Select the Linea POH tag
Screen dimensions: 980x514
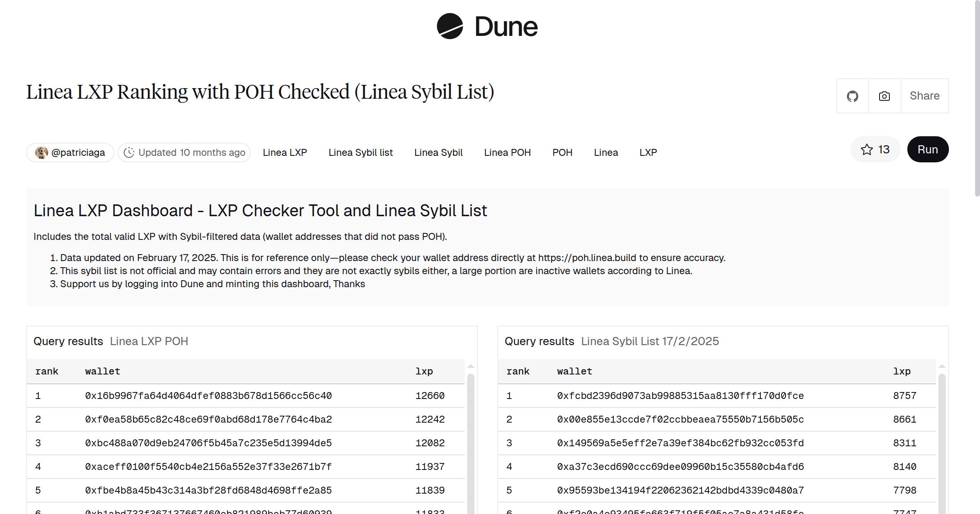(x=507, y=152)
